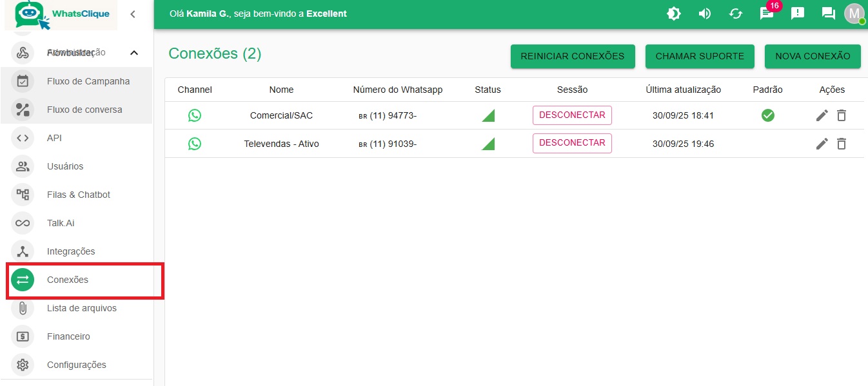868x386 pixels.
Task: Create a new connection with Nova Conexão
Action: [813, 56]
